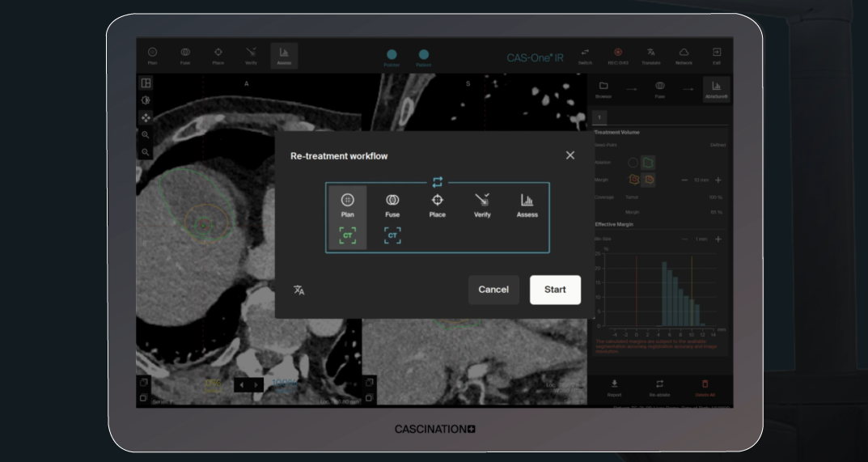Select the Verify step in the workflow dialog
Viewport: 868px width, 462px height.
tap(482, 206)
